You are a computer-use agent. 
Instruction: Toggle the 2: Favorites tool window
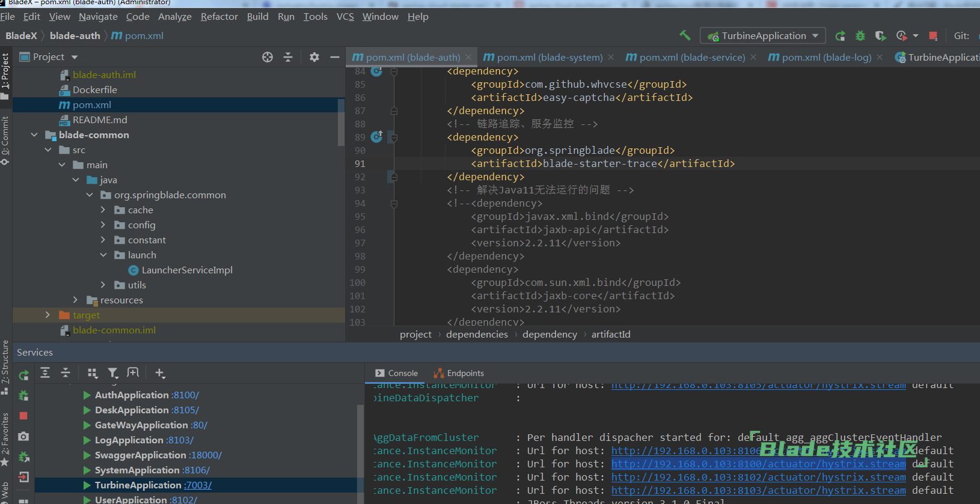pyautogui.click(x=5, y=439)
